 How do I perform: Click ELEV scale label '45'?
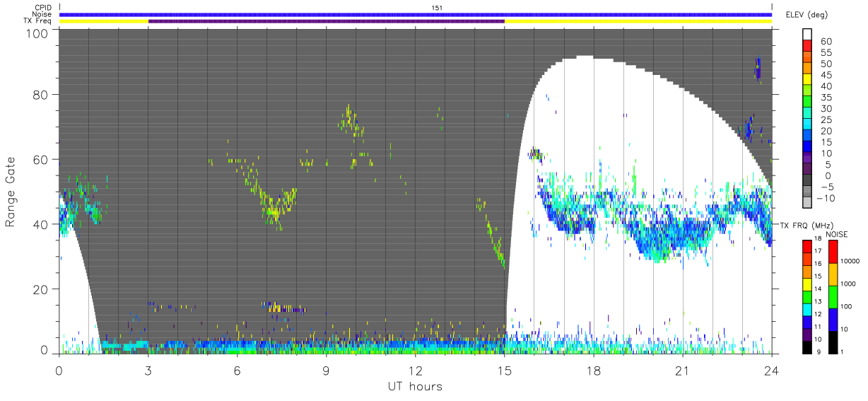click(x=825, y=75)
